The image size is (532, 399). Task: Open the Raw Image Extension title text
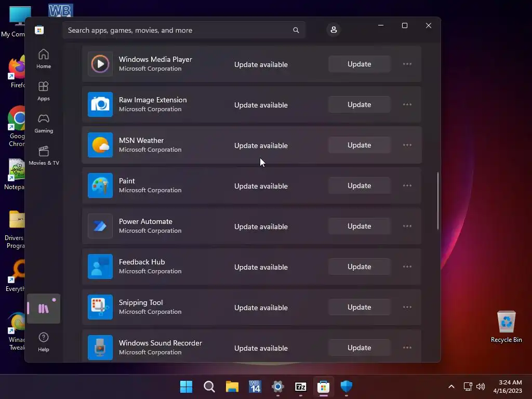[153, 100]
